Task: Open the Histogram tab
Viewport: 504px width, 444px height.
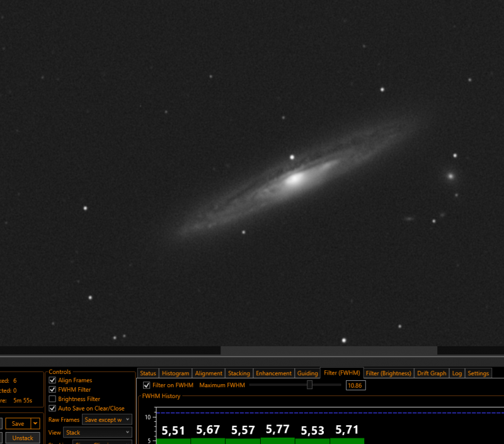Action: pos(176,373)
